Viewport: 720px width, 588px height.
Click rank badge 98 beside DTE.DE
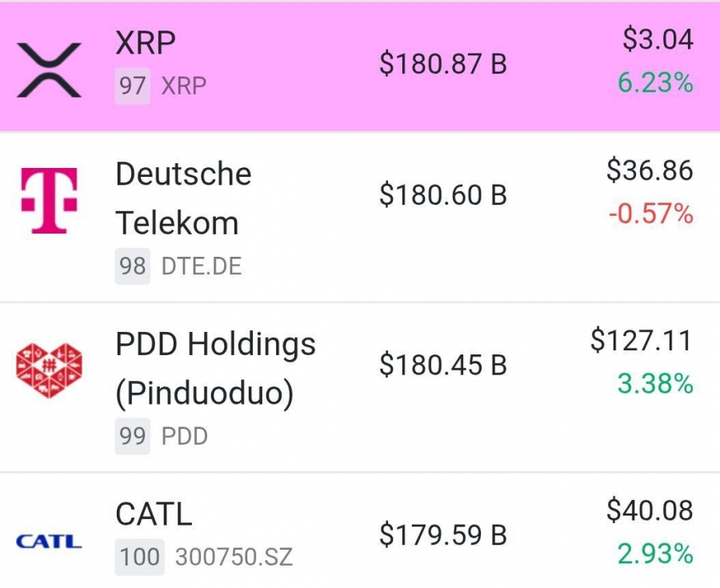pyautogui.click(x=132, y=266)
